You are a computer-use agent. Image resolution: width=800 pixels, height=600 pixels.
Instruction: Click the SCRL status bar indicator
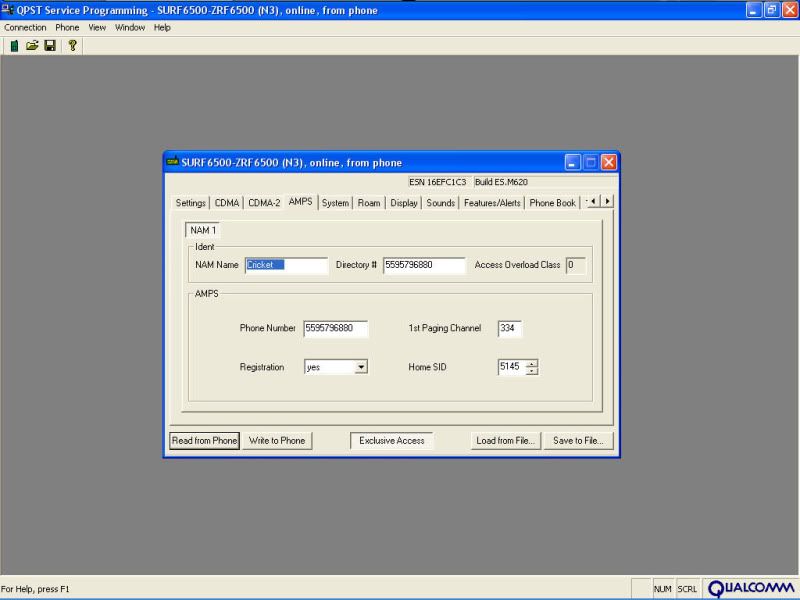coord(687,589)
